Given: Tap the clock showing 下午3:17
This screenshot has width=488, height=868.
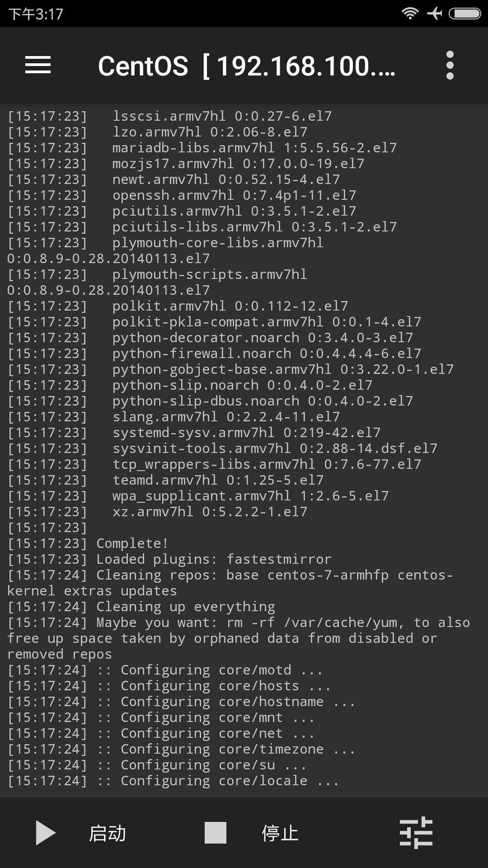Looking at the screenshot, I should 36,14.
